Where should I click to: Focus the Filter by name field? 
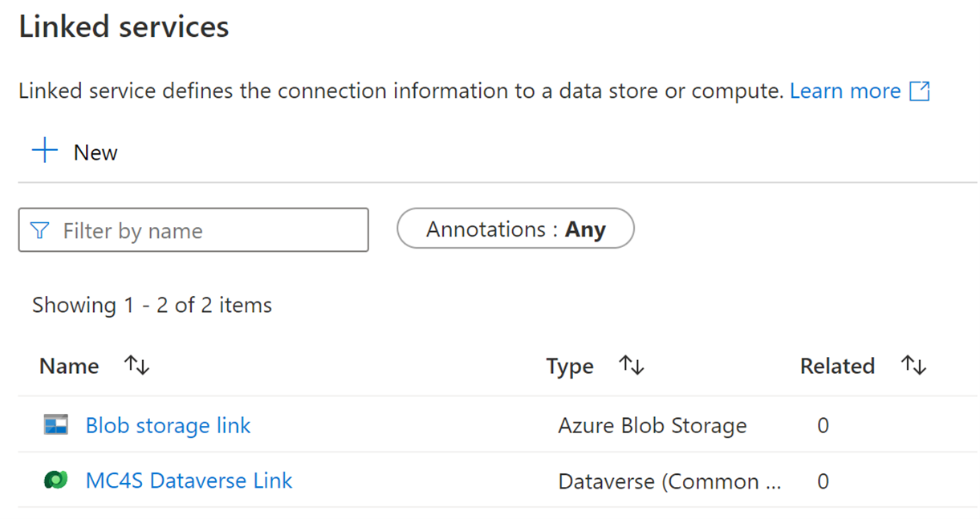[x=193, y=230]
